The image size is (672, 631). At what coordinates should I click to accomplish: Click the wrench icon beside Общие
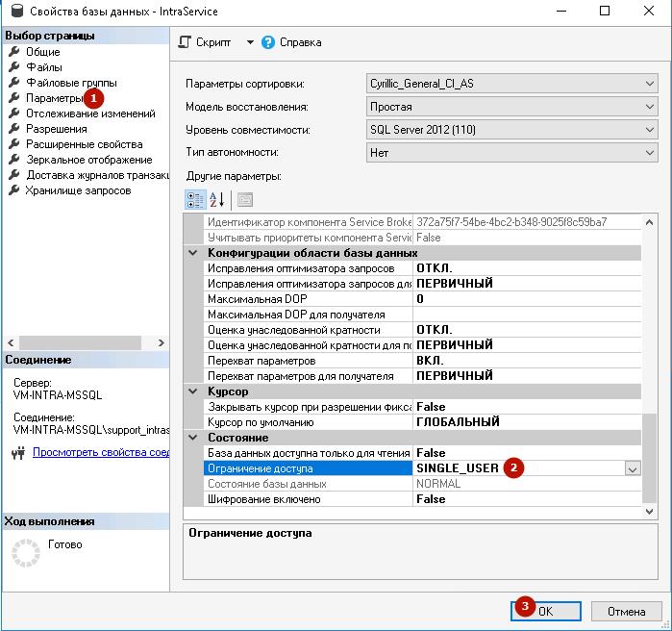[14, 51]
